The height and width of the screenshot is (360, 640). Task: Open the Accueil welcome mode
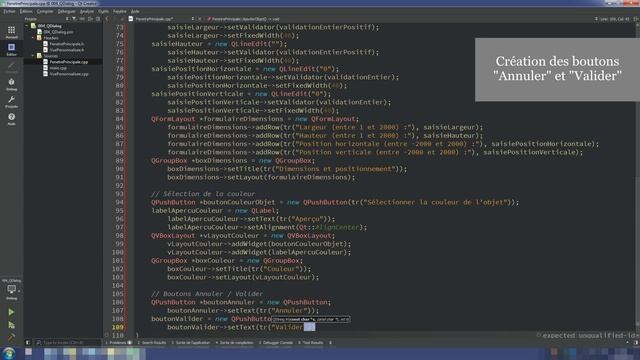pos(11,32)
